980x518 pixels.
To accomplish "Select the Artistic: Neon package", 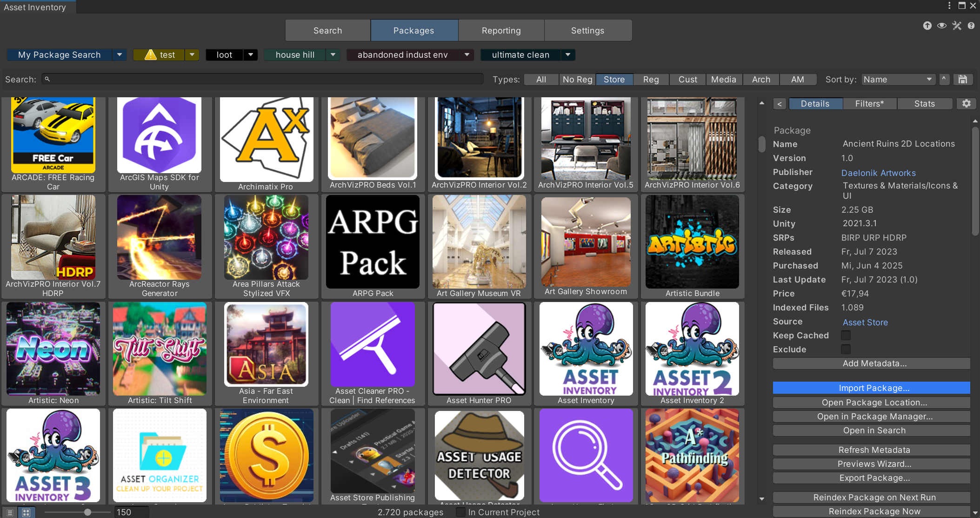I will click(53, 353).
